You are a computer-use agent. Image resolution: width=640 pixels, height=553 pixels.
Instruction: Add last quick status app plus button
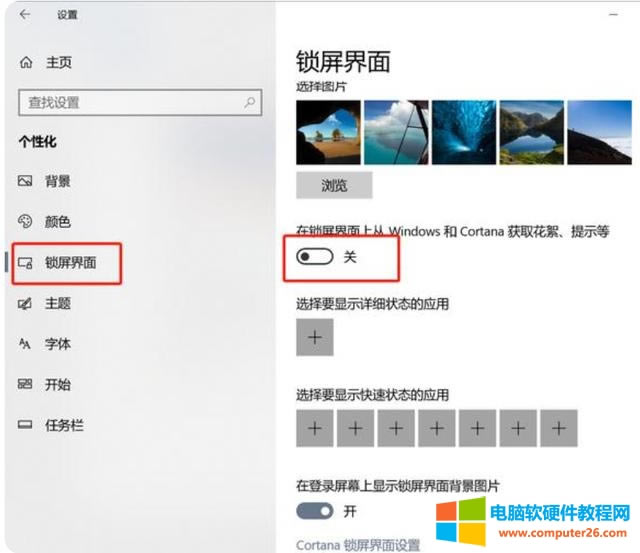(x=559, y=429)
